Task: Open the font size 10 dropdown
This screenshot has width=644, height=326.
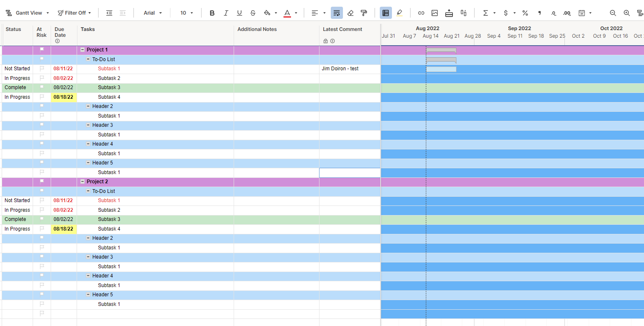Action: (187, 13)
